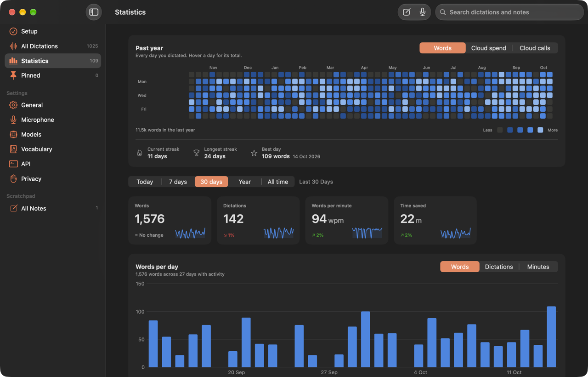Open the Words per minute stat card
588x377 pixels.
[x=347, y=221]
